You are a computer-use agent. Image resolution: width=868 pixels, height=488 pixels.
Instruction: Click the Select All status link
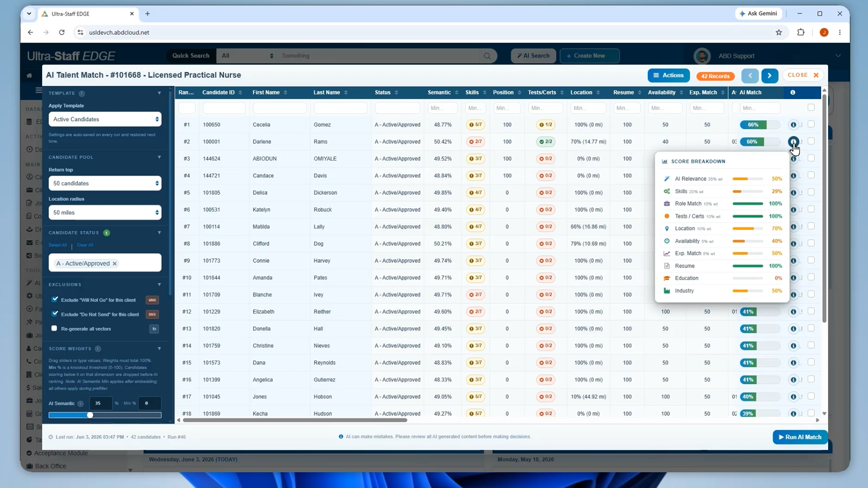58,245
